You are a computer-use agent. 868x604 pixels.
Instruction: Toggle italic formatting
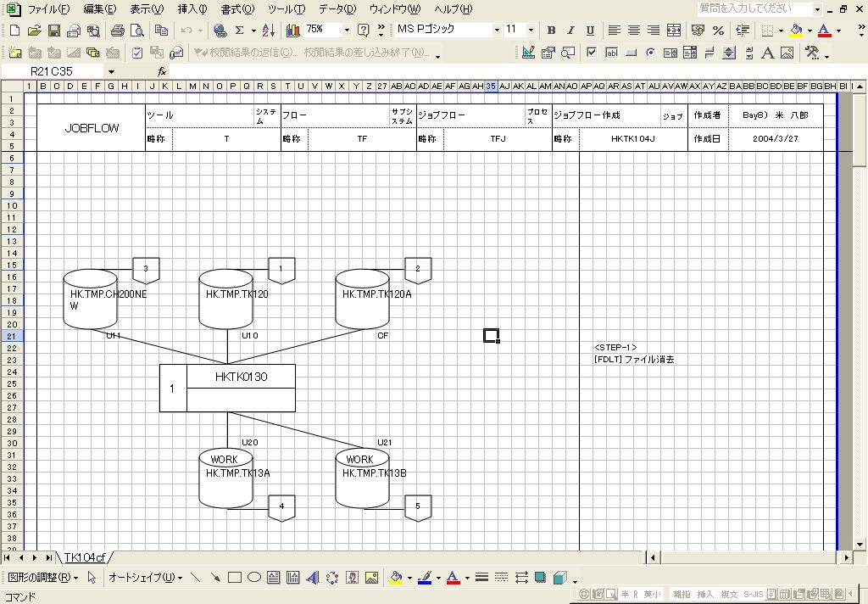pos(570,30)
